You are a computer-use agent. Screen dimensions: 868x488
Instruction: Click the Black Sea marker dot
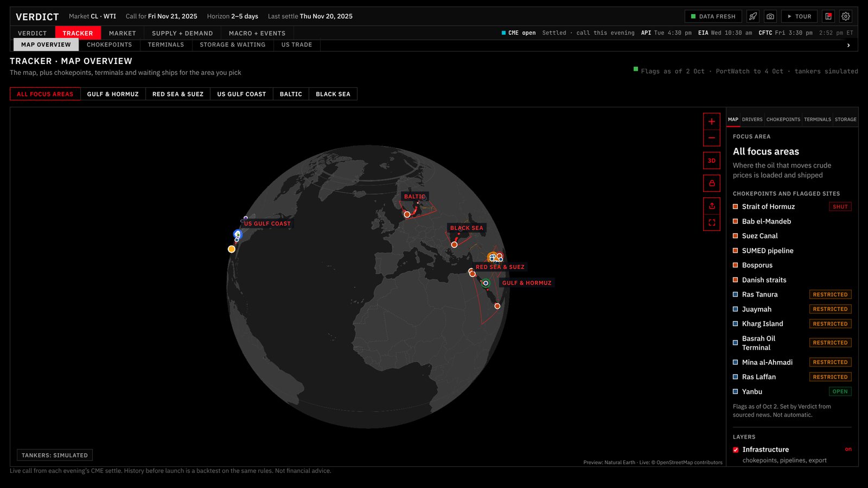[454, 245]
